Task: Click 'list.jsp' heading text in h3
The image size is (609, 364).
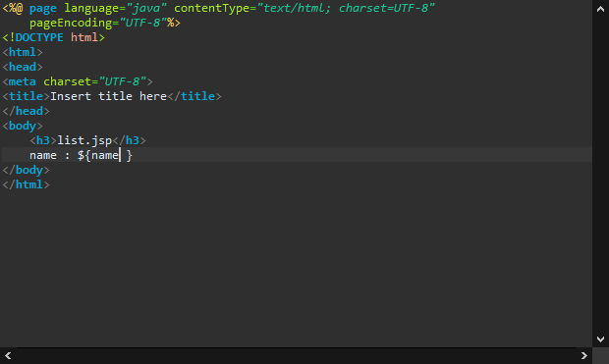Action: click(84, 141)
